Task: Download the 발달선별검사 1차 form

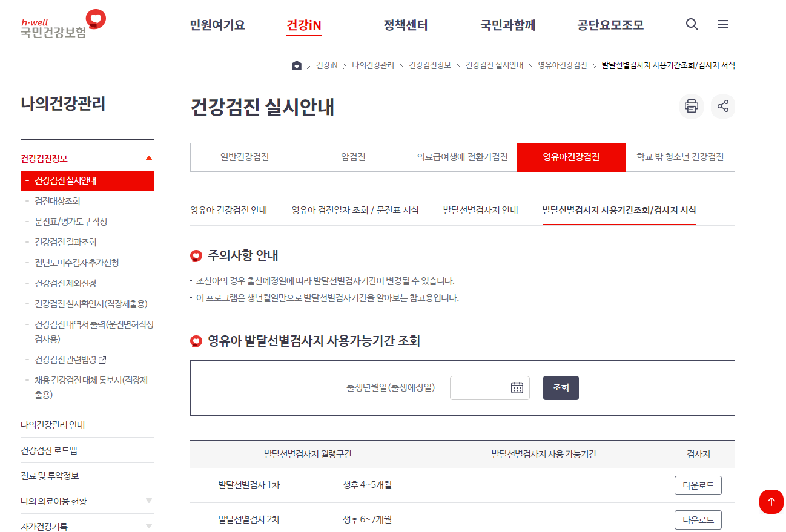Action: click(698, 485)
